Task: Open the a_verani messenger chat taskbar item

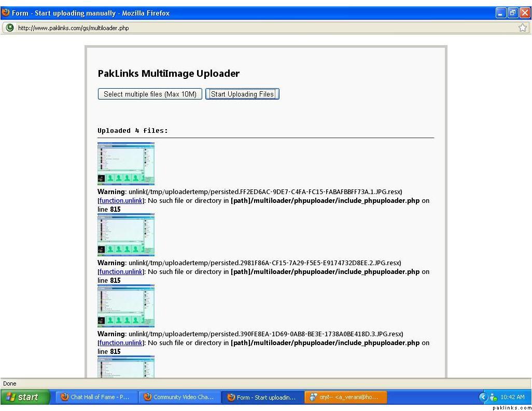Action: pyautogui.click(x=344, y=397)
